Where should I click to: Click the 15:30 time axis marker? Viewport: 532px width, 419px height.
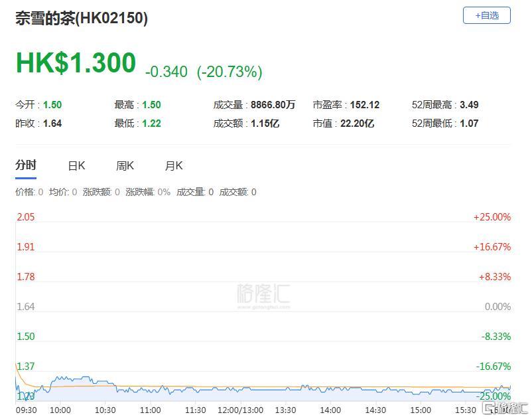pyautogui.click(x=466, y=410)
